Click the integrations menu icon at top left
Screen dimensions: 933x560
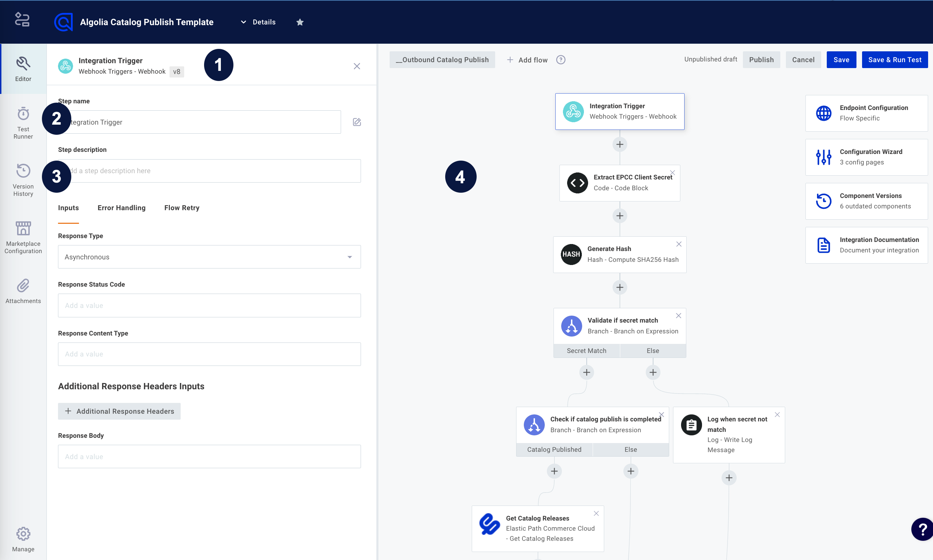pos(22,20)
